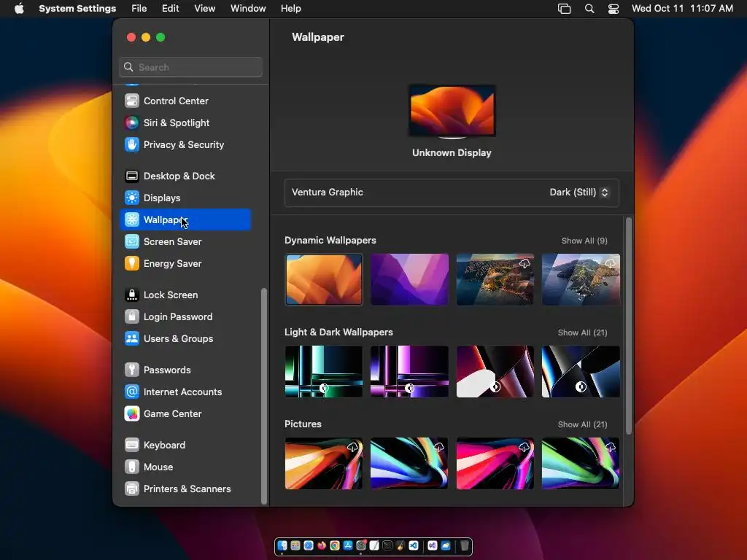747x560 pixels.
Task: Click the wallpaper list vertical scrollbar
Action: coord(629,326)
